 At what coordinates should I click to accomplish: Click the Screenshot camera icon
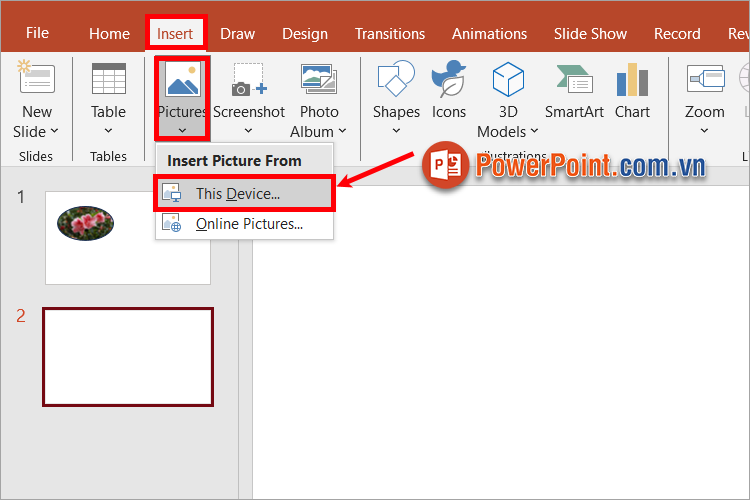pyautogui.click(x=248, y=80)
